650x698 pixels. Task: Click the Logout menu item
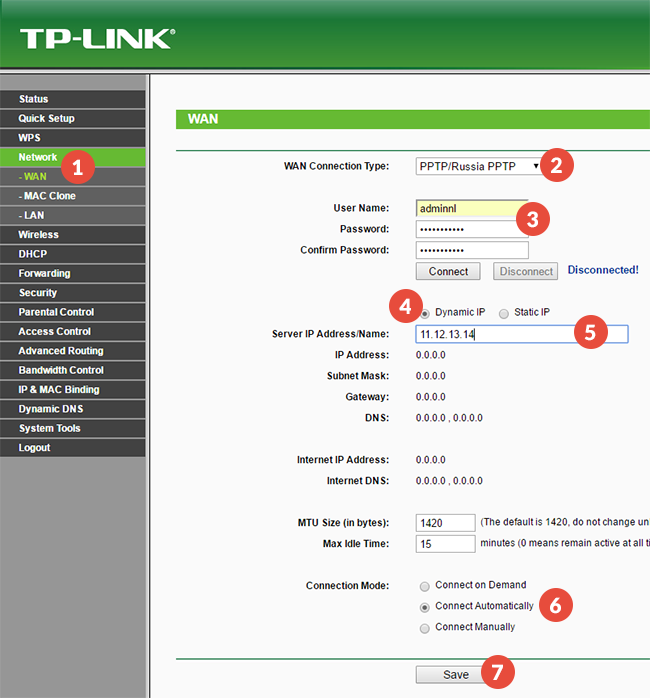[x=34, y=448]
